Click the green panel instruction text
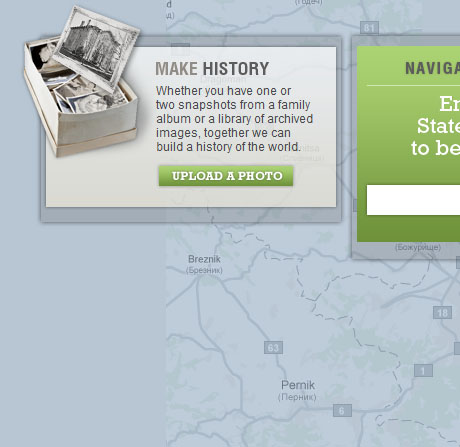The image size is (460, 447). point(435,126)
